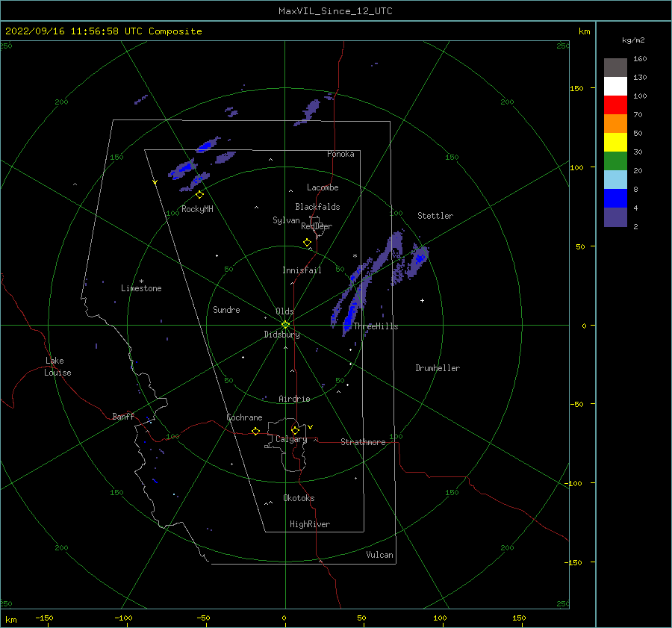This screenshot has width=672, height=628.
Task: Click the Innisfail map label
Action: point(302,270)
